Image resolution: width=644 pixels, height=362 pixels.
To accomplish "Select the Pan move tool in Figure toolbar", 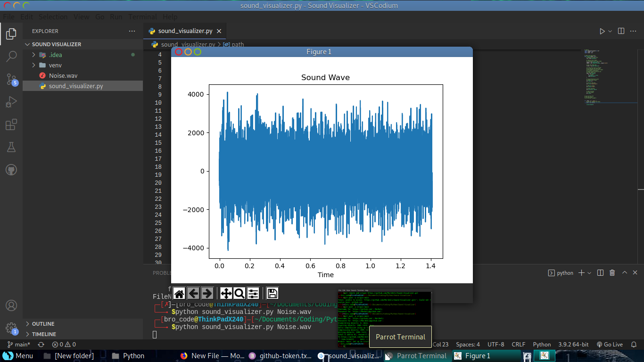I will tap(226, 294).
